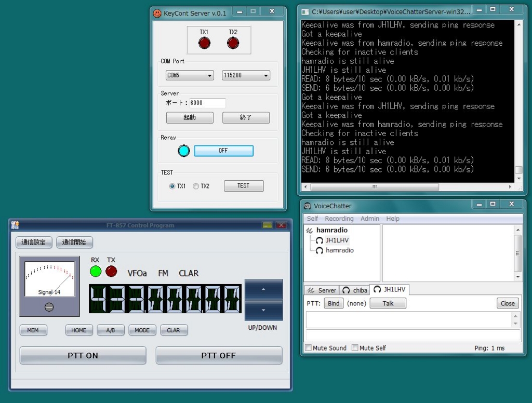The width and height of the screenshot is (532, 403).
Task: Open the Self menu in VoiceChatter
Action: pos(312,219)
